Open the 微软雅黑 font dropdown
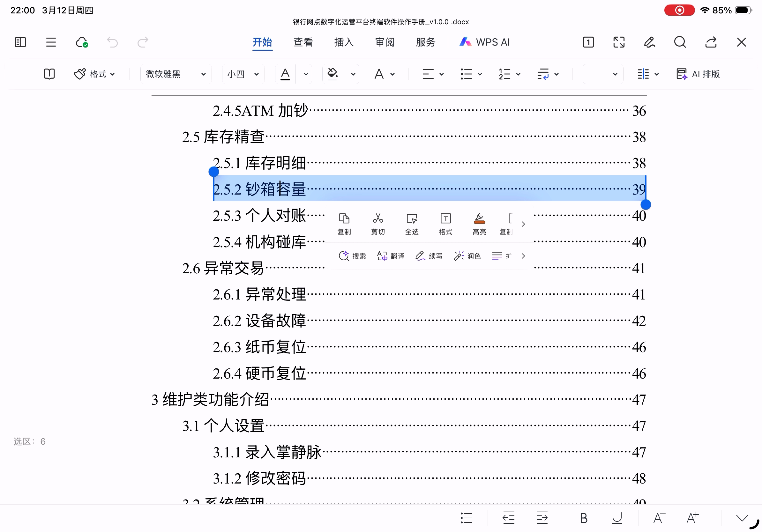Screen dimensions: 762x532 point(176,74)
